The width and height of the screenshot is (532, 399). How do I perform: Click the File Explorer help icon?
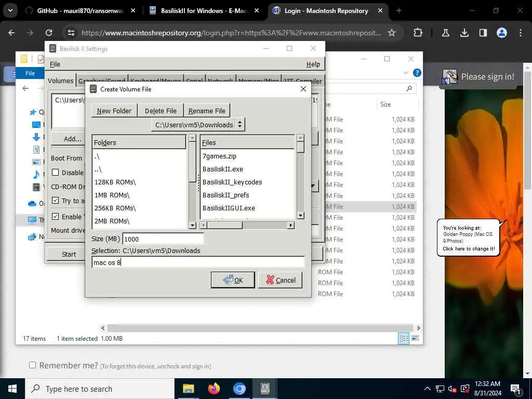(x=417, y=73)
